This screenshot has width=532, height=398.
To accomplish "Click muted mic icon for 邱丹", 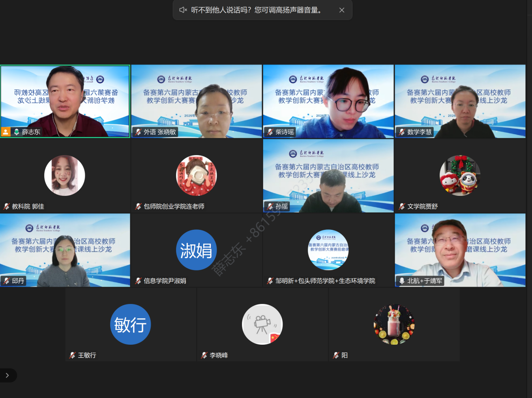I will click(6, 281).
